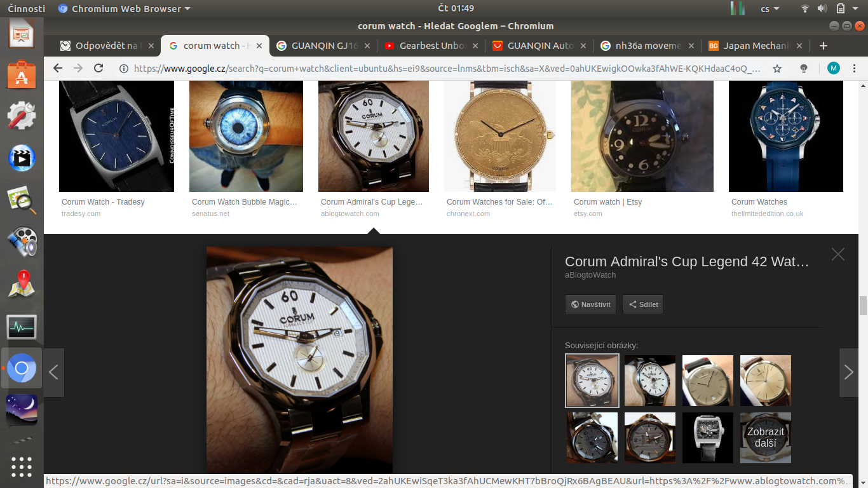Select the blue eye Bubble watch thumbnail

(246, 136)
